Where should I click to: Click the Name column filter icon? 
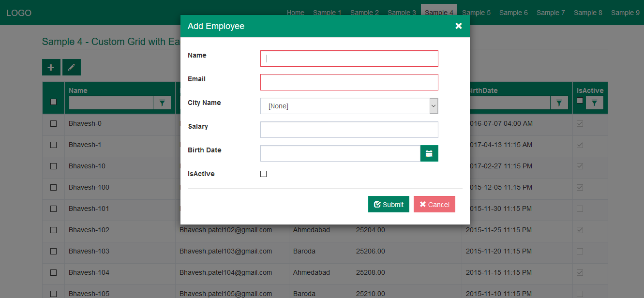(162, 103)
